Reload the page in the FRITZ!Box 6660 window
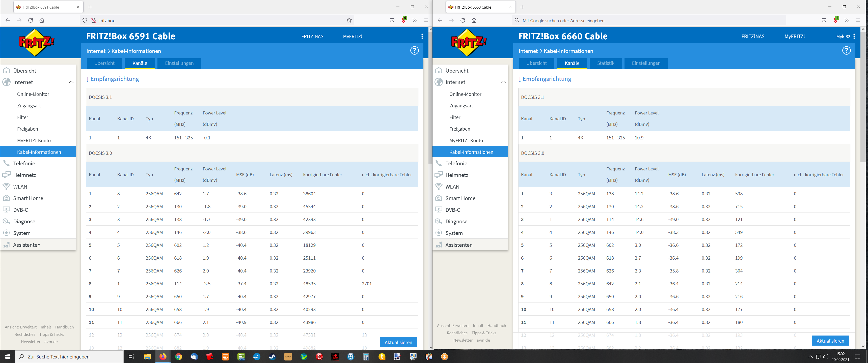The width and height of the screenshot is (868, 363). click(463, 20)
